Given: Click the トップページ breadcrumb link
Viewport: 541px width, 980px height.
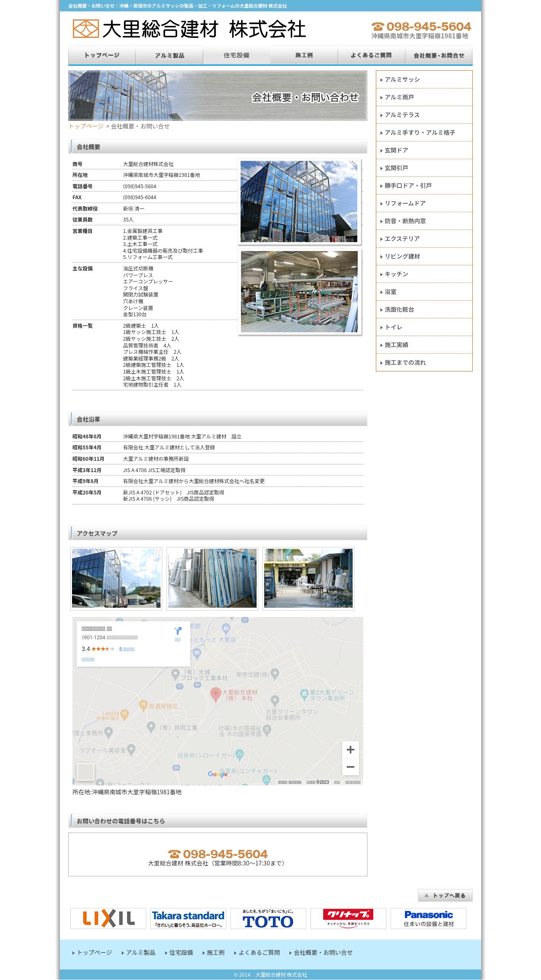Looking at the screenshot, I should [x=86, y=126].
